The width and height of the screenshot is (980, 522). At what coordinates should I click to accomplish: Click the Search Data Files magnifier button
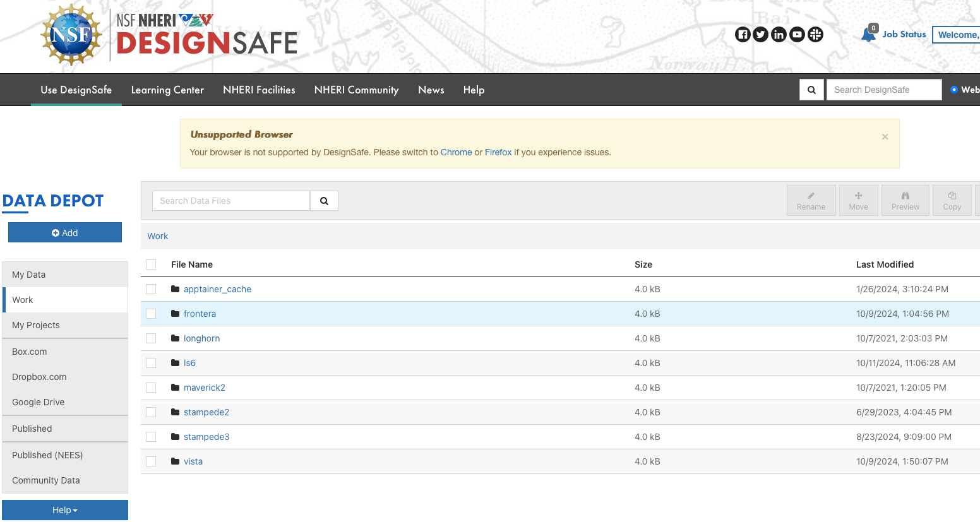coord(324,201)
